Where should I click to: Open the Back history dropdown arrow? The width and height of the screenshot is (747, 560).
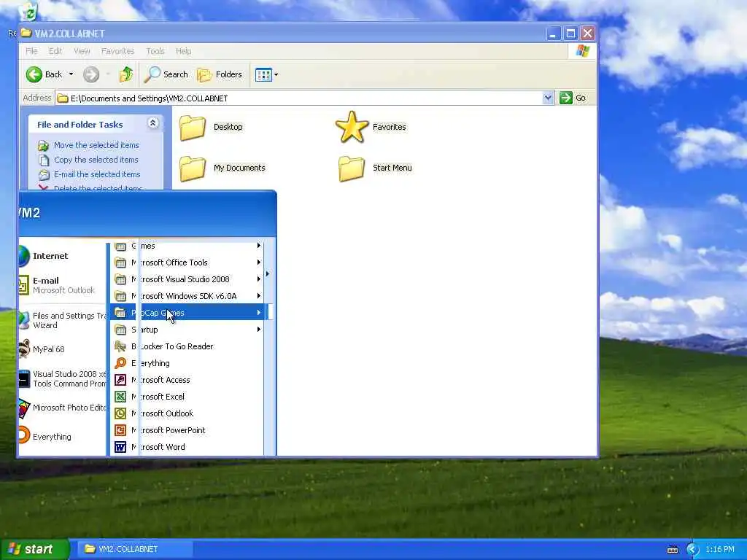(x=71, y=74)
